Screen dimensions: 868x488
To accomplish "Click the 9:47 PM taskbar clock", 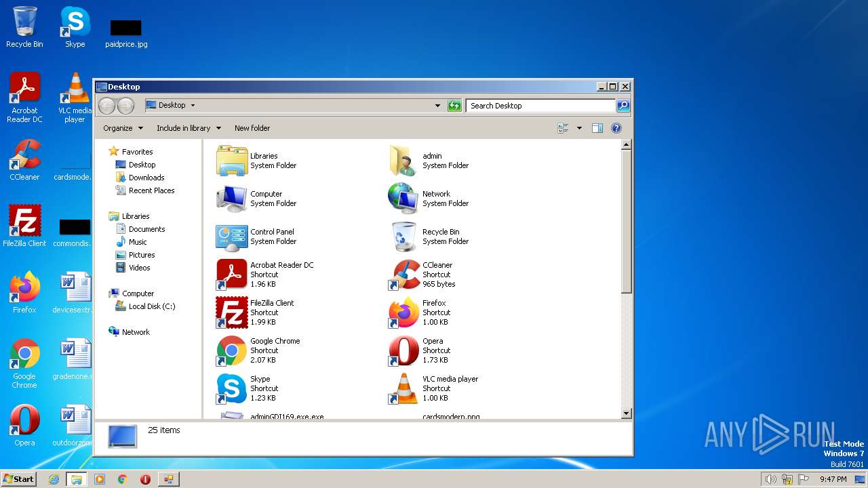I will 833,479.
